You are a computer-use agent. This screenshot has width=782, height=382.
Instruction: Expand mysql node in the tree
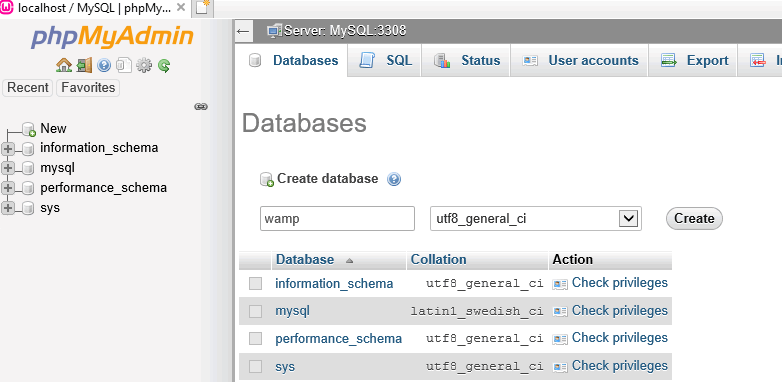8,169
